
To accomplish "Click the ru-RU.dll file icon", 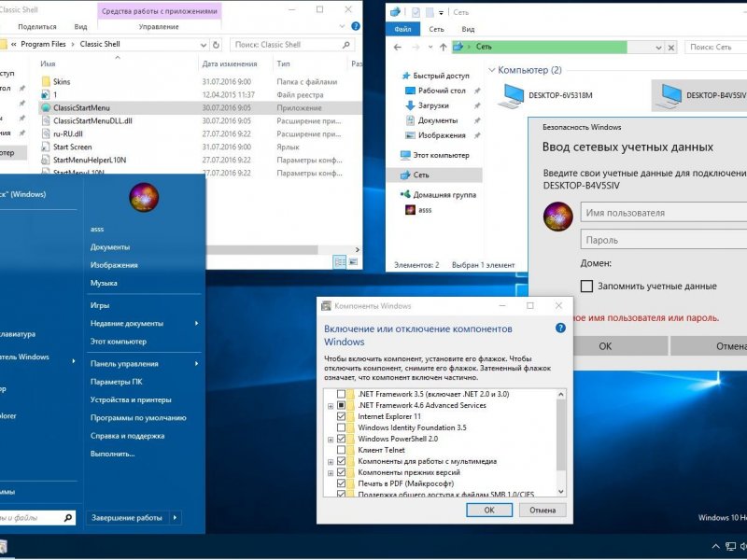I will [46, 133].
